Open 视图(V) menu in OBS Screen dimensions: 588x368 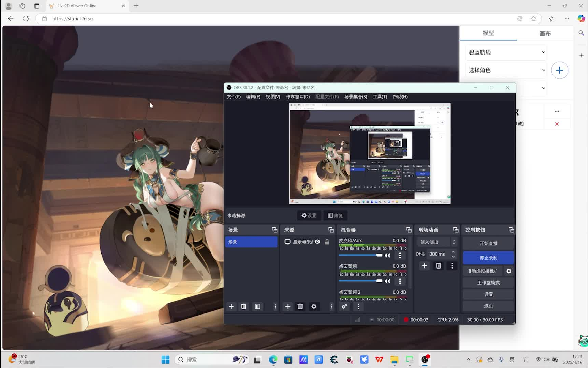(x=273, y=97)
